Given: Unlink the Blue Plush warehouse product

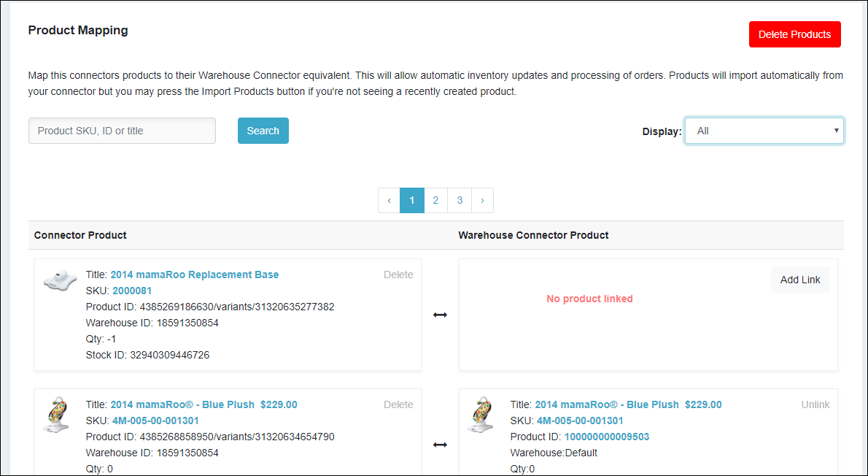Looking at the screenshot, I should coord(815,404).
